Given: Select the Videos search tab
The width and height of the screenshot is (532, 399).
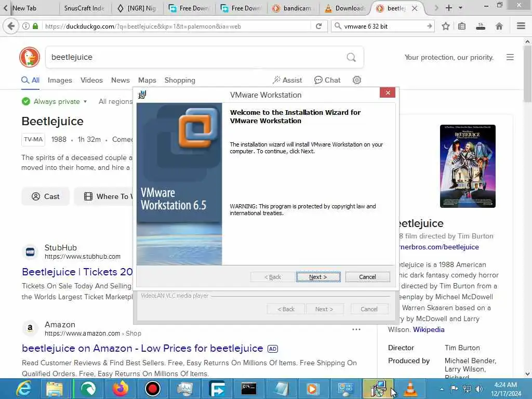Looking at the screenshot, I should coord(91,80).
